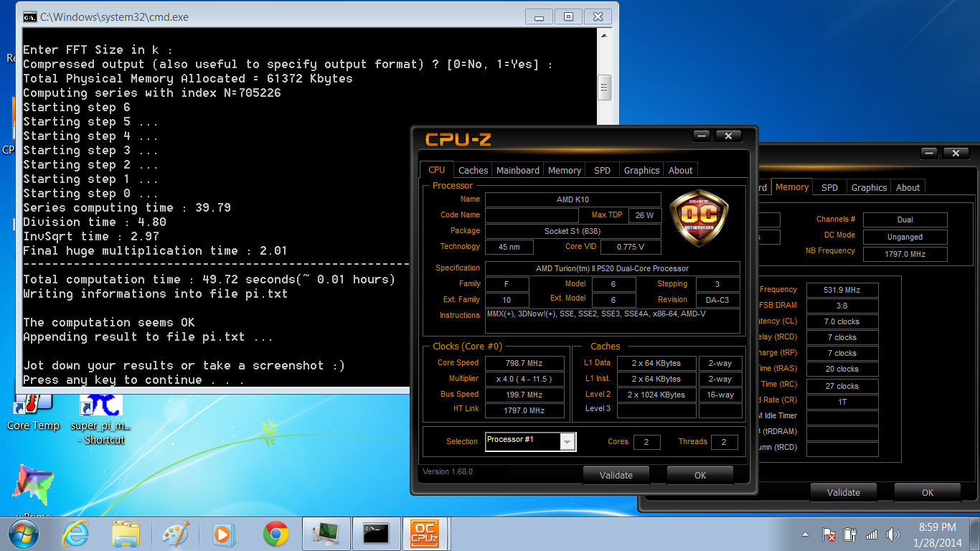This screenshot has width=980, height=551.
Task: Select About tab in rear CPU-Z window
Action: 908,188
